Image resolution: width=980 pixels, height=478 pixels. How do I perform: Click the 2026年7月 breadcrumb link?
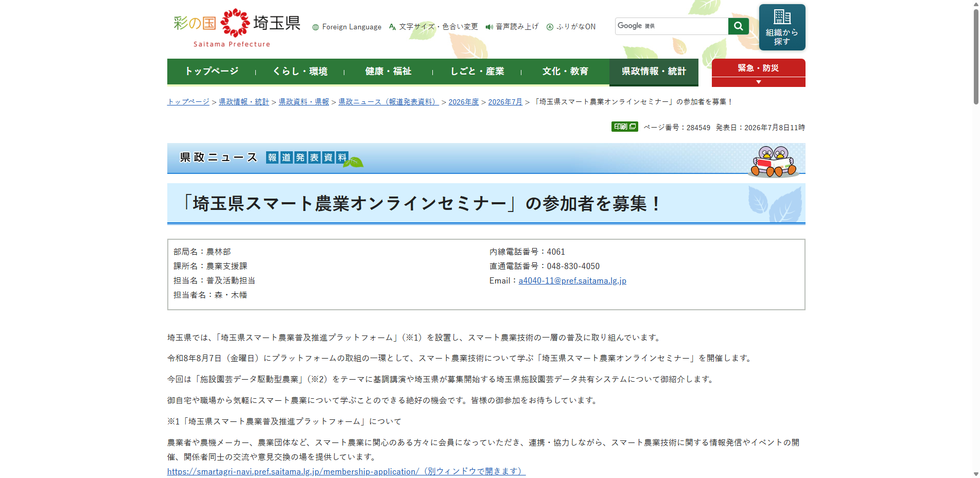coord(505,102)
